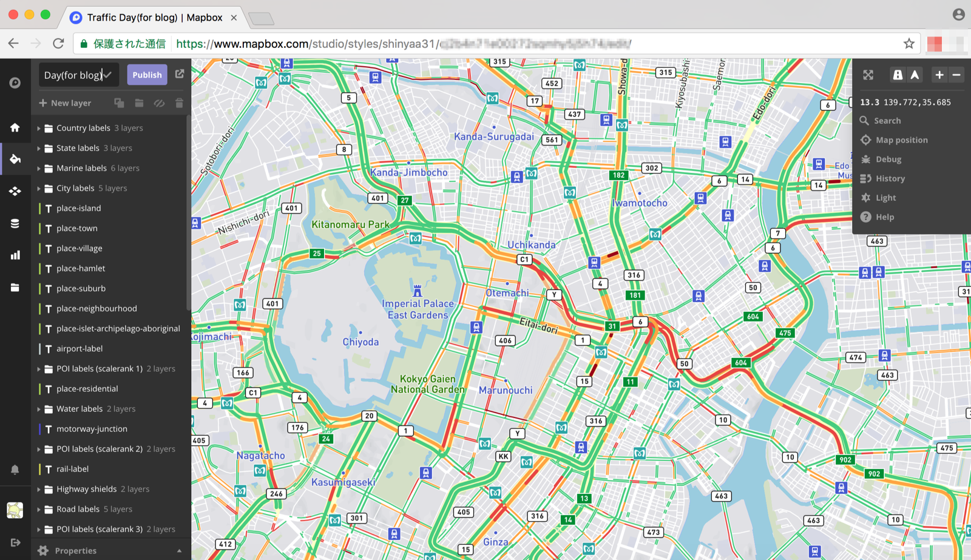Click the Publish button
This screenshot has width=971, height=560.
(147, 74)
